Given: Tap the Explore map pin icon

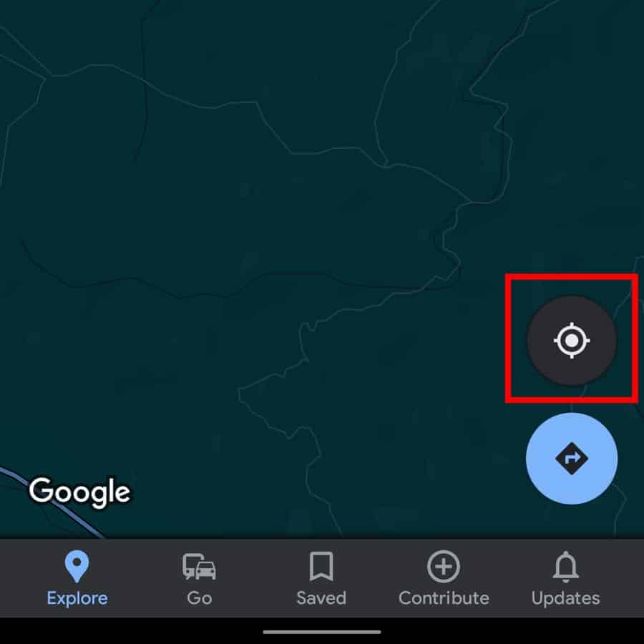Looking at the screenshot, I should [77, 567].
